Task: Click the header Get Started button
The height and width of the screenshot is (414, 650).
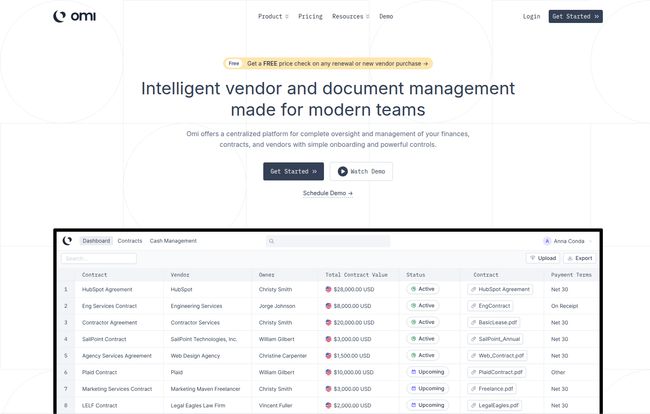Action: click(x=575, y=16)
